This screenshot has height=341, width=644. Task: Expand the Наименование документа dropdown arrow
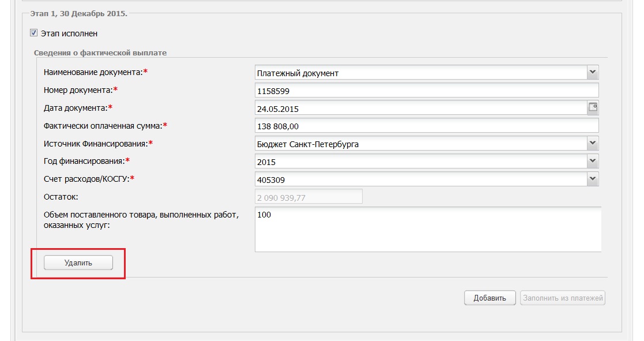[592, 72]
